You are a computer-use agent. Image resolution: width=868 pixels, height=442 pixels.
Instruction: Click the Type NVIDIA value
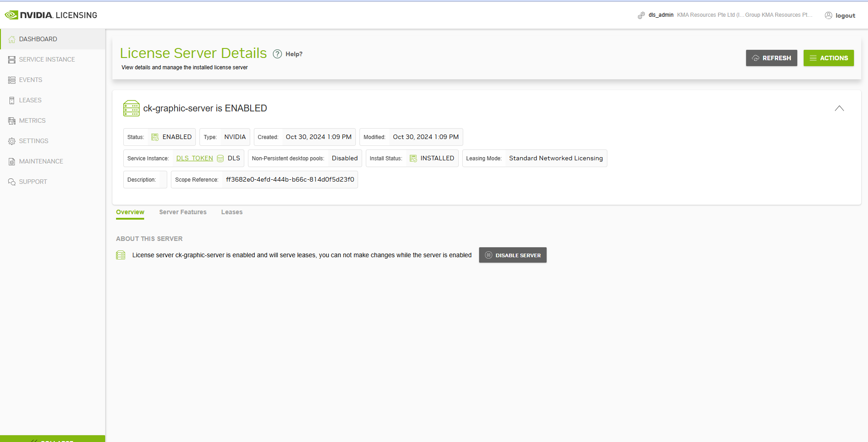tap(235, 137)
